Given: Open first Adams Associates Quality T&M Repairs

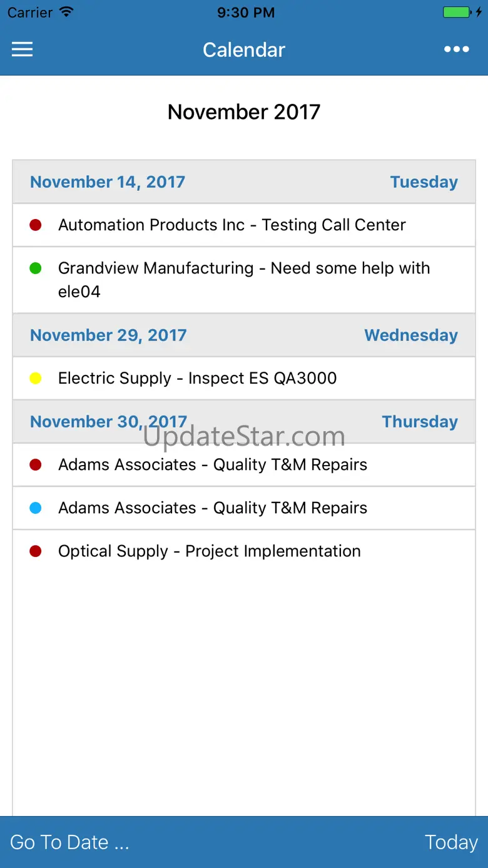Looking at the screenshot, I should [x=244, y=464].
